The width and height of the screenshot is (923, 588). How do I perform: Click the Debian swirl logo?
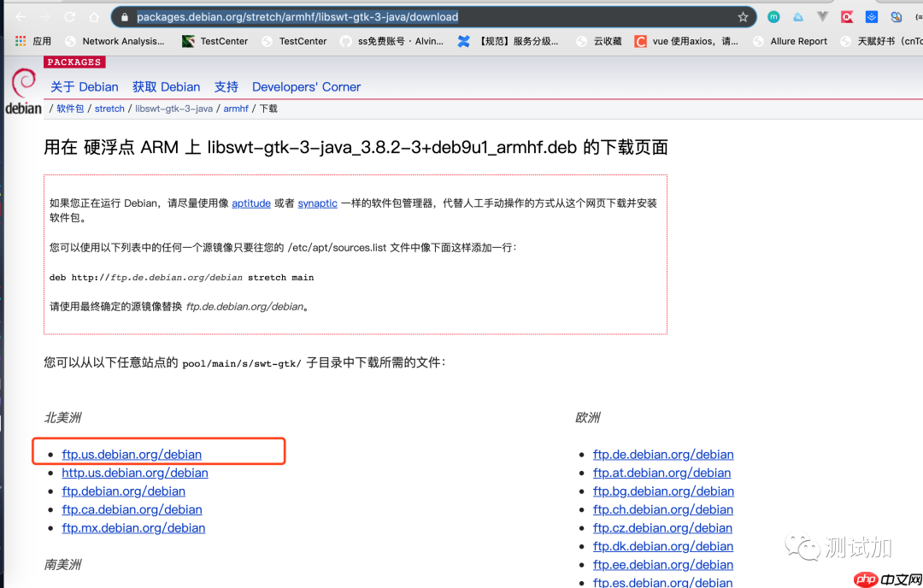coord(23,85)
